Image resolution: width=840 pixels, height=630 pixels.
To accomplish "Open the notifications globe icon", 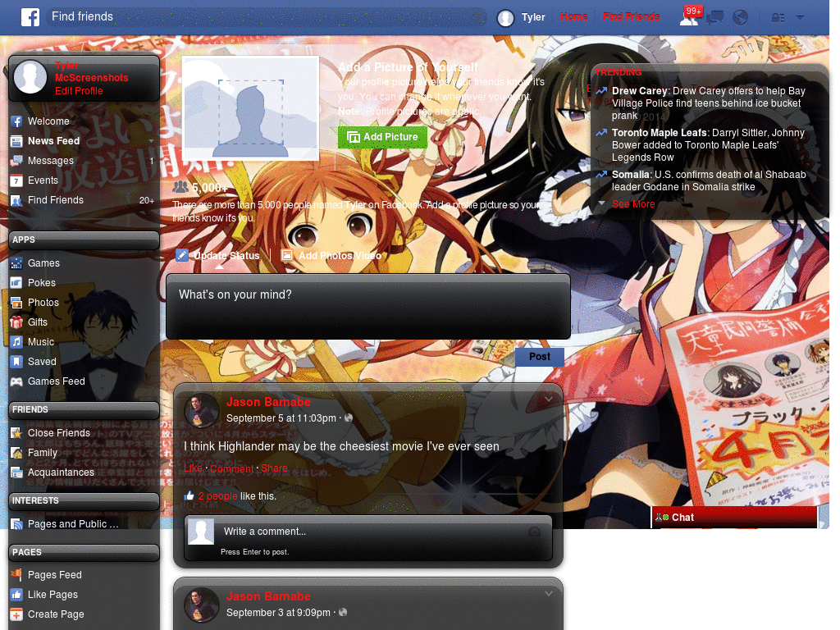I will tap(741, 18).
